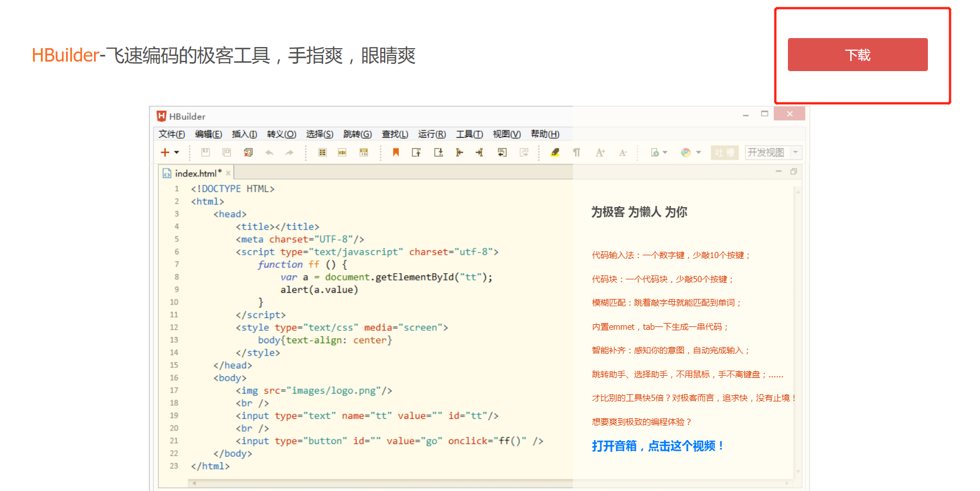Click the 吐槽 feedback button
This screenshot has height=491, width=980.
[724, 152]
